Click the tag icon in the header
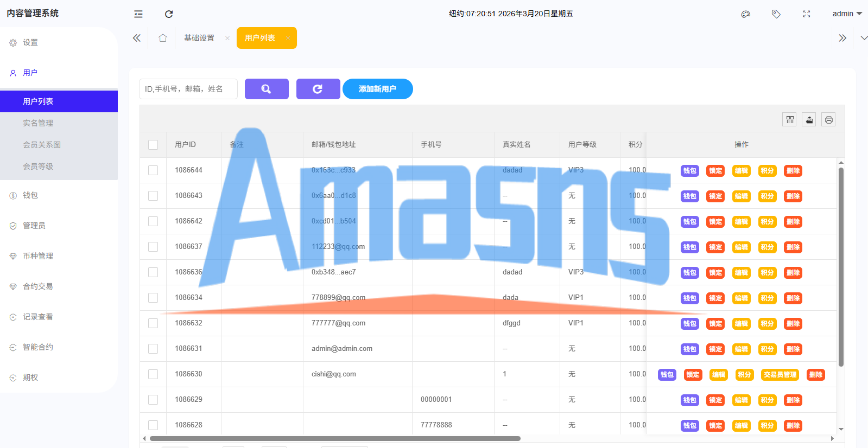 pos(776,14)
